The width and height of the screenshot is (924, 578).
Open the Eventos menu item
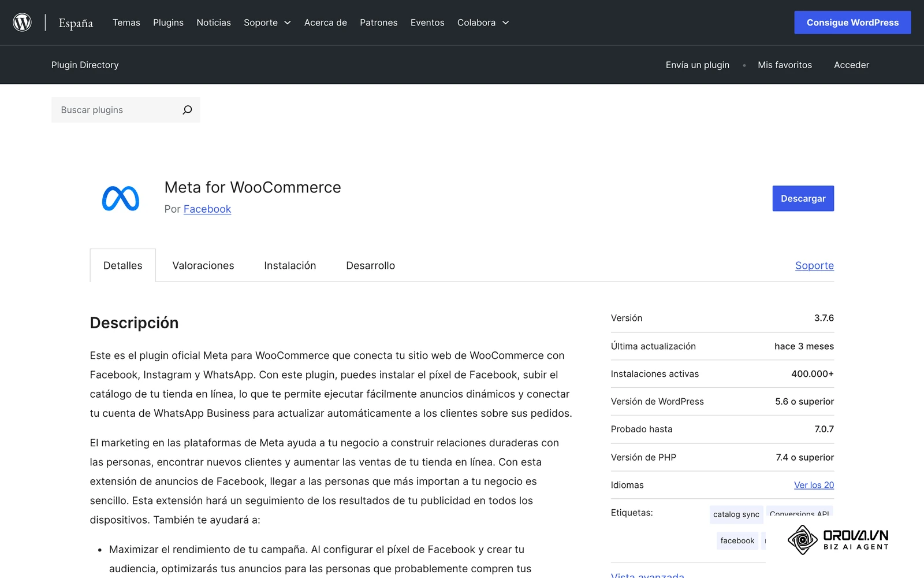[x=427, y=23]
